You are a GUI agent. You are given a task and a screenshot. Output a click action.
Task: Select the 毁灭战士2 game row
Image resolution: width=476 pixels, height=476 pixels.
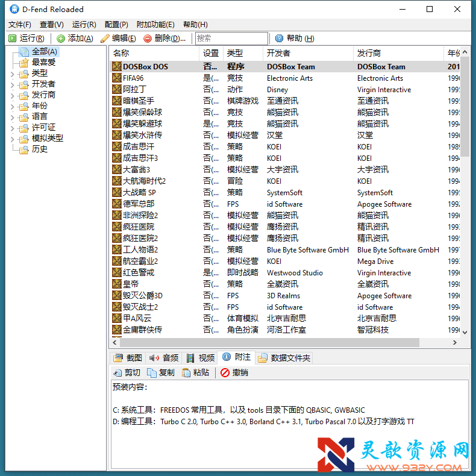[x=284, y=307]
